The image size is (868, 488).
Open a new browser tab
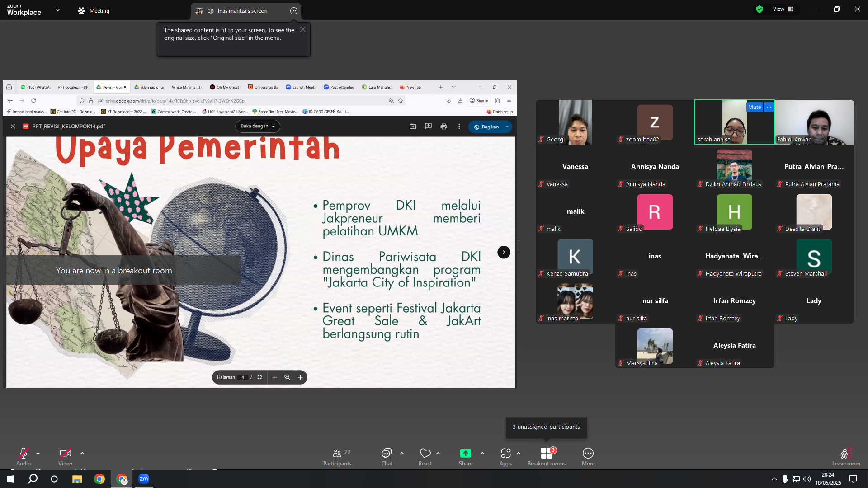(x=441, y=87)
